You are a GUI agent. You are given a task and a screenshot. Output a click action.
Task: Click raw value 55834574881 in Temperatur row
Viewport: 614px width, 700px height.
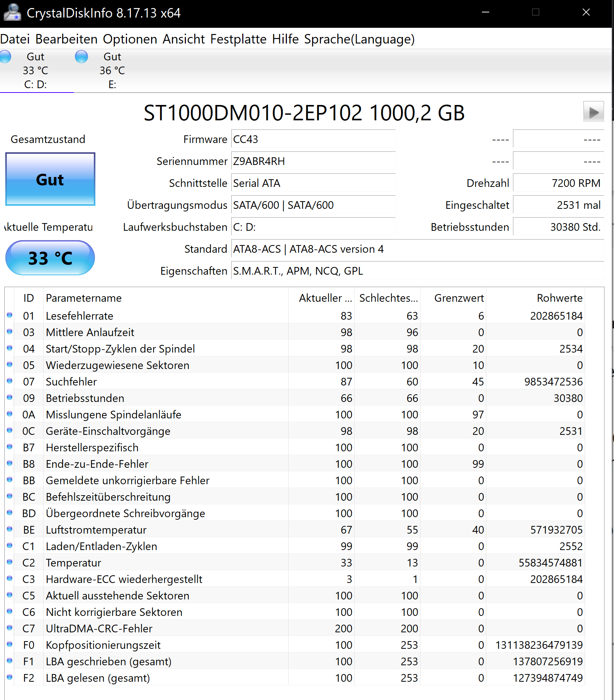550,562
